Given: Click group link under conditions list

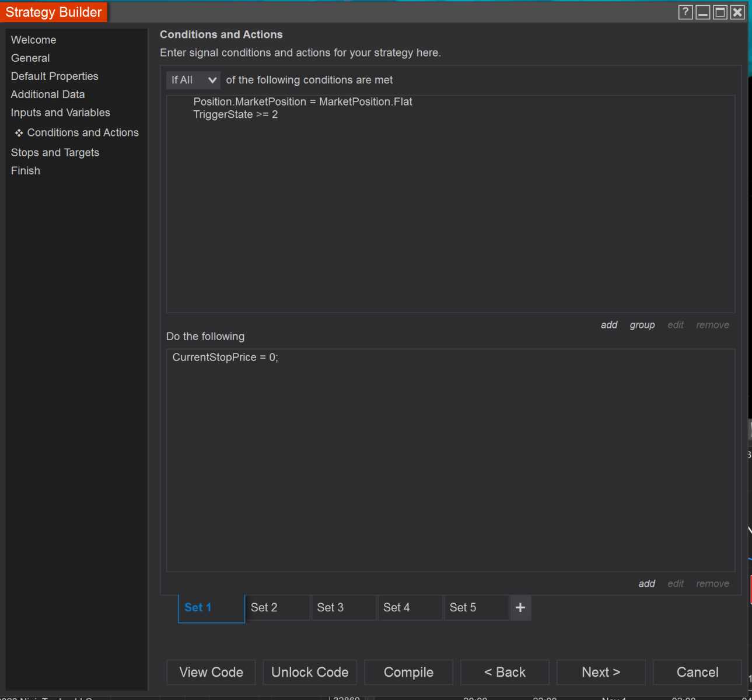Looking at the screenshot, I should [x=642, y=325].
